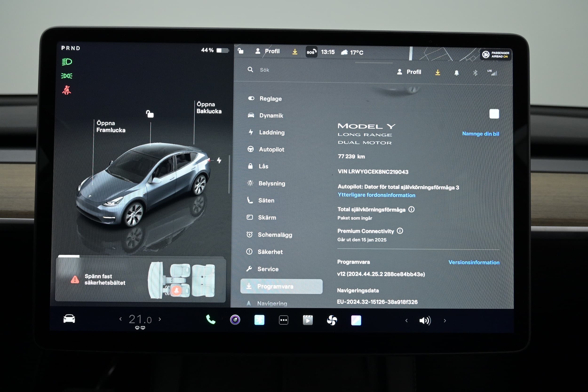Tap the battery 44 % indicator

[215, 50]
